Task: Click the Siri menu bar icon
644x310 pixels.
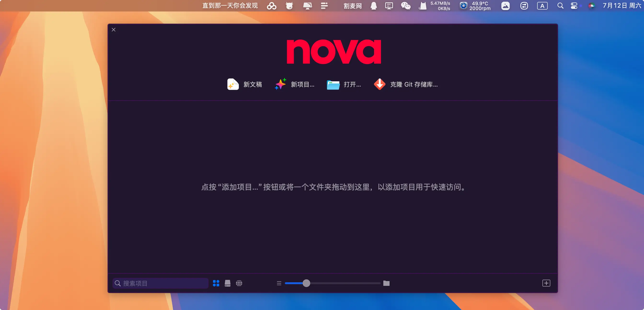Action: tap(592, 6)
